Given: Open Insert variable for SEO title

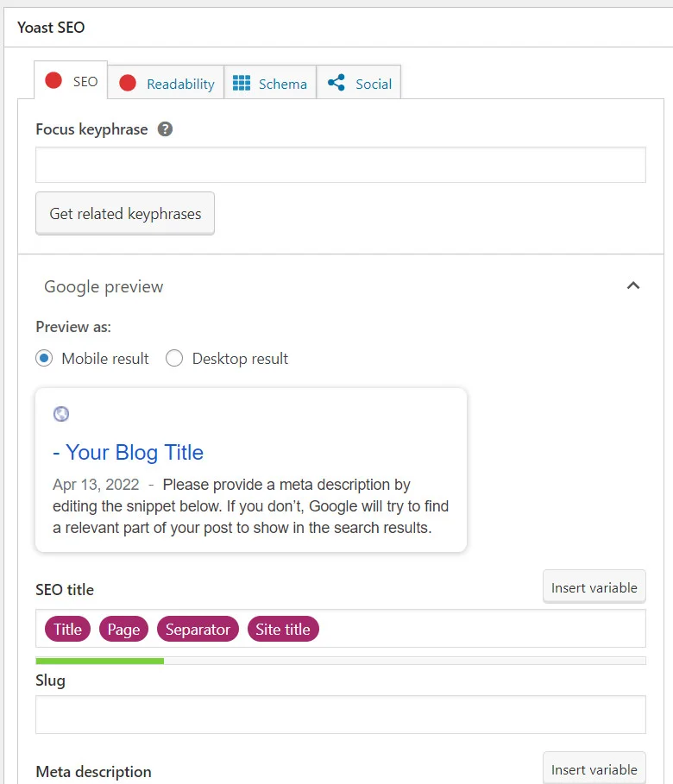Looking at the screenshot, I should (594, 586).
